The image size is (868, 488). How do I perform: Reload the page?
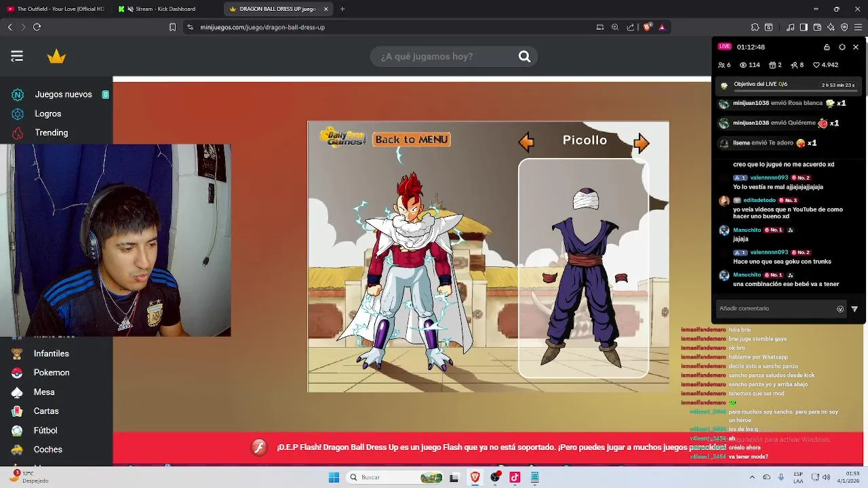(x=37, y=27)
